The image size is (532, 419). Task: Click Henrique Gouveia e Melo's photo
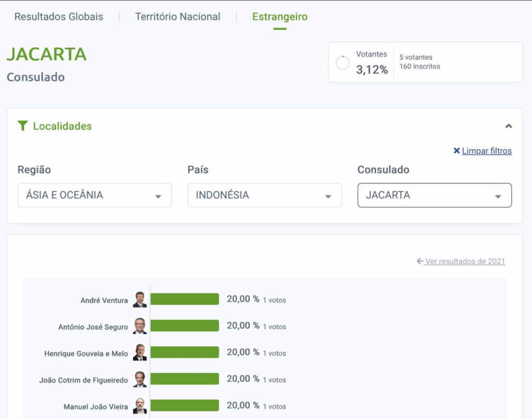pyautogui.click(x=139, y=352)
